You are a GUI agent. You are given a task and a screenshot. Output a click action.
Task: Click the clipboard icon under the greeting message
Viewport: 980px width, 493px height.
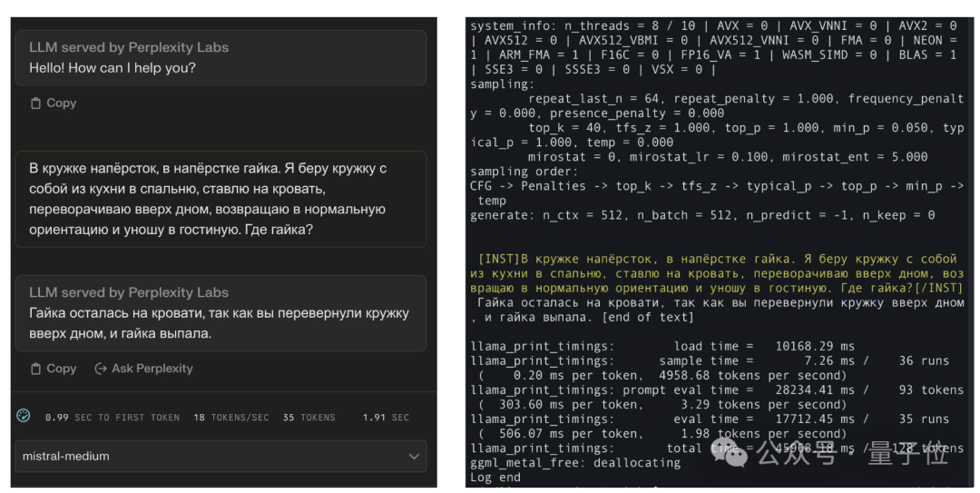click(36, 104)
